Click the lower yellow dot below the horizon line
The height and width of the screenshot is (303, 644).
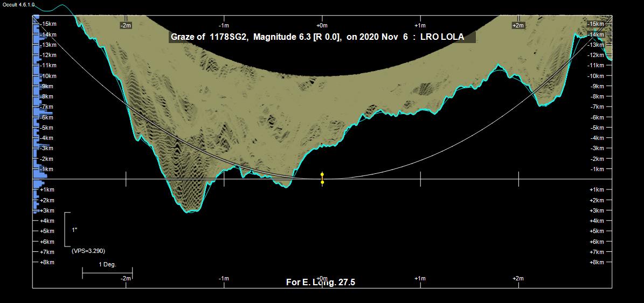click(x=322, y=182)
